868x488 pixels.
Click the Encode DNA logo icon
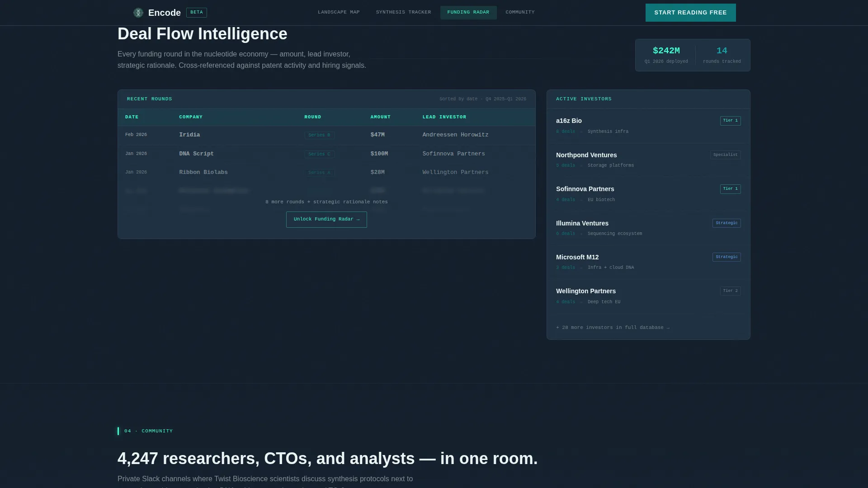(138, 13)
